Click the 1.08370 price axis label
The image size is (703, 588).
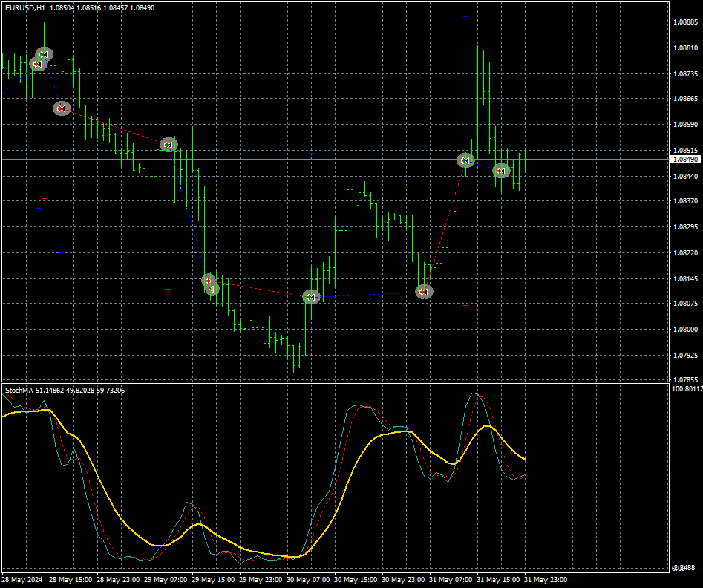pyautogui.click(x=685, y=201)
